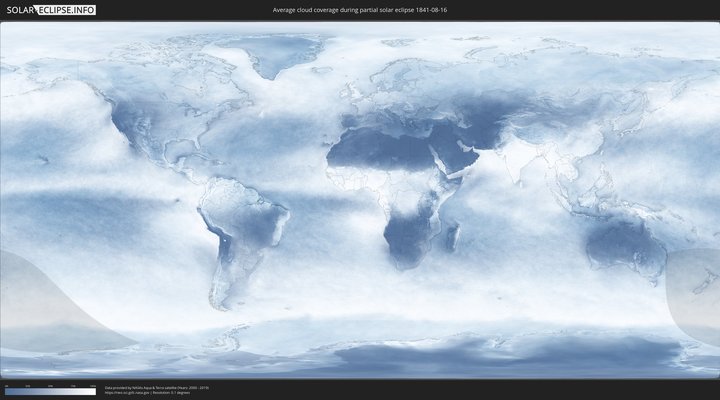Select the eclipse shadow zone at left edge
This screenshot has width=720, height=400.
click(40, 300)
